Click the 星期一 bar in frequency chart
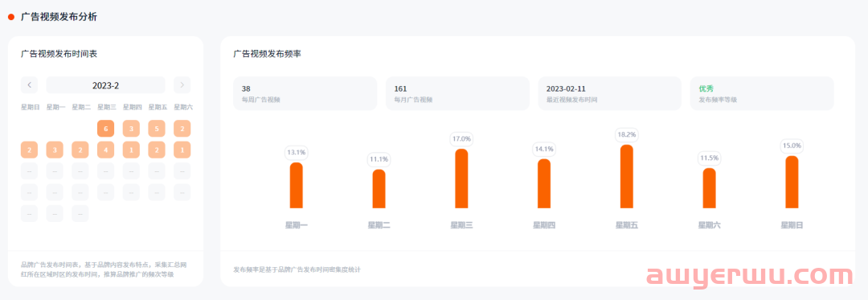 pos(296,186)
